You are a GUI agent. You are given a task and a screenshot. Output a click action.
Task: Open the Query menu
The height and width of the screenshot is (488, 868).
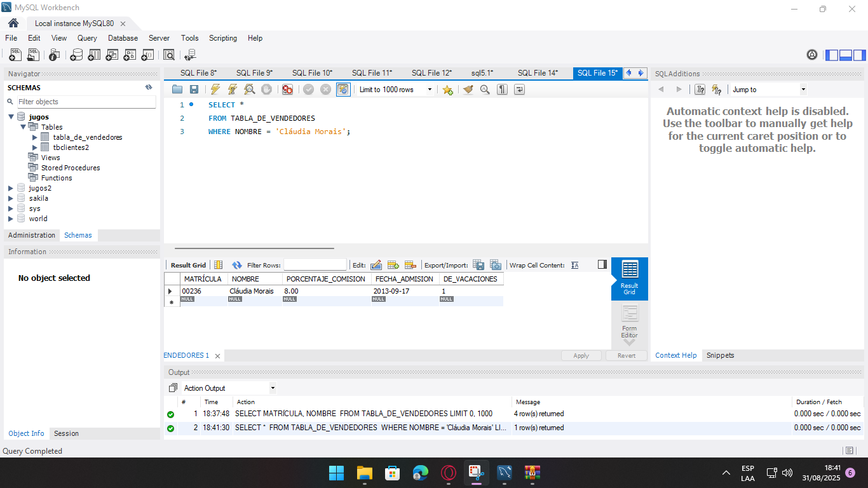pyautogui.click(x=87, y=38)
